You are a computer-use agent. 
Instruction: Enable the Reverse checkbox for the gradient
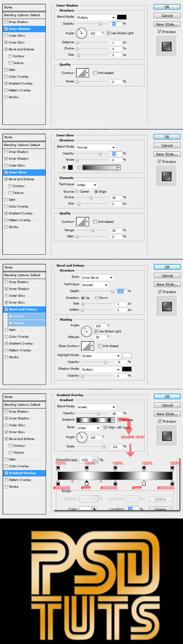point(119,420)
